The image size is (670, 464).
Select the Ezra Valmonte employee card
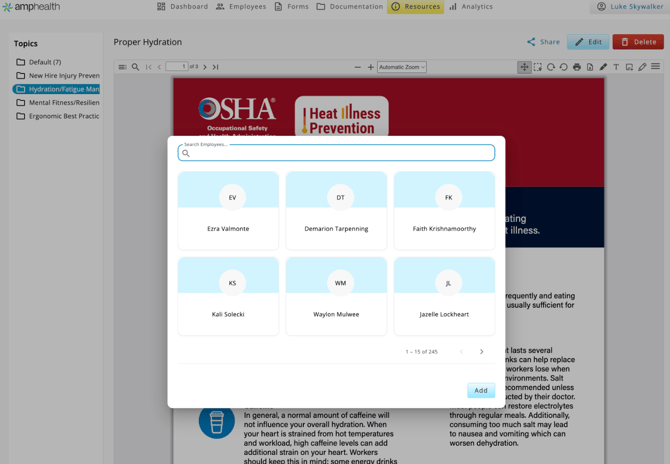(228, 211)
